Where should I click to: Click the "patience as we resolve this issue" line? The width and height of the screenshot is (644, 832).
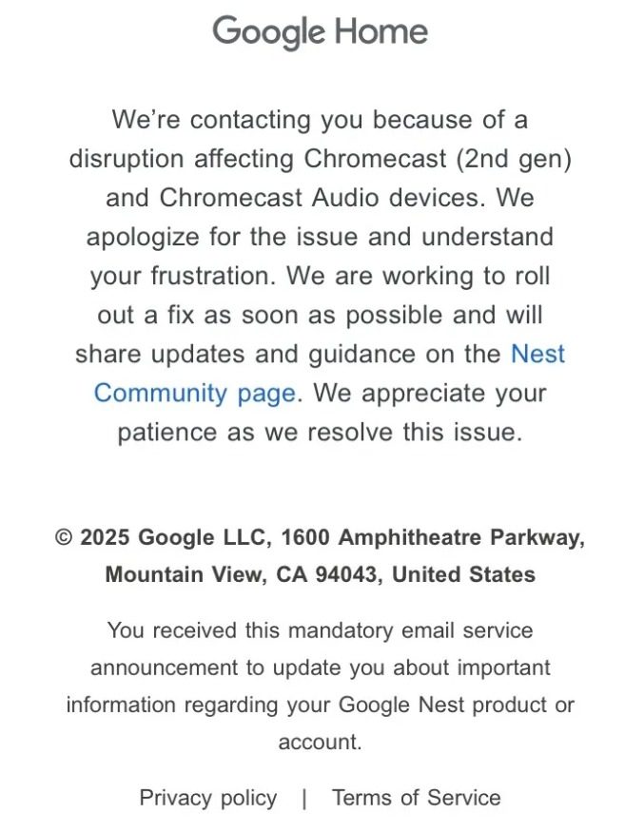(320, 432)
